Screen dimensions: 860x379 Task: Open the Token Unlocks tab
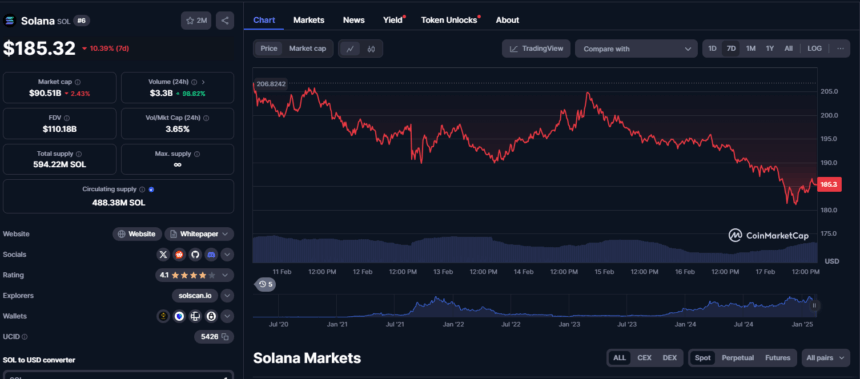pyautogui.click(x=450, y=20)
